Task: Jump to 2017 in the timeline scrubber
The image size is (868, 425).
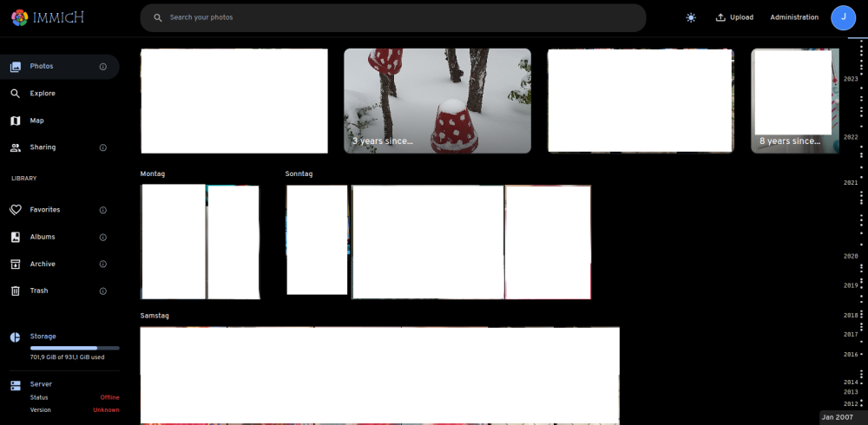Action: [x=851, y=334]
